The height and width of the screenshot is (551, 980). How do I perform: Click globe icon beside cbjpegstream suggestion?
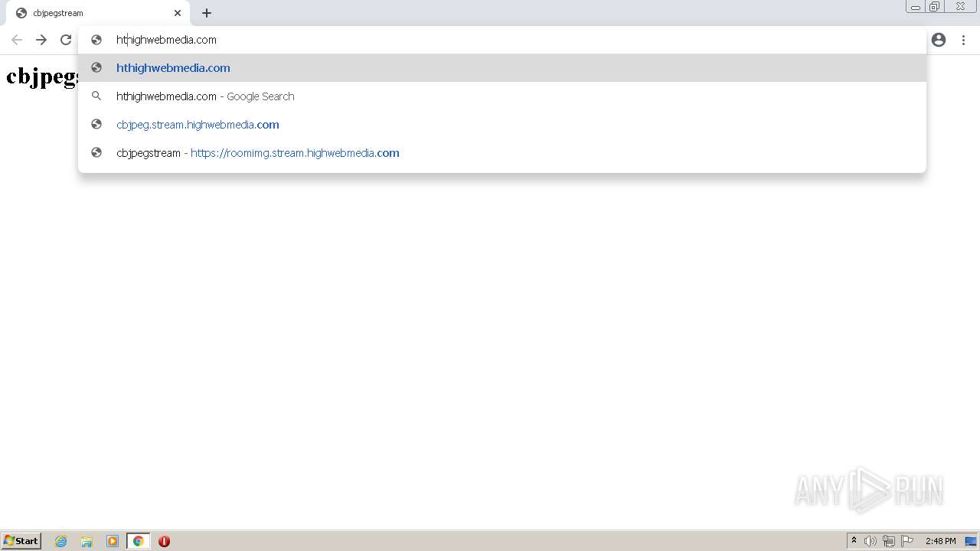96,153
